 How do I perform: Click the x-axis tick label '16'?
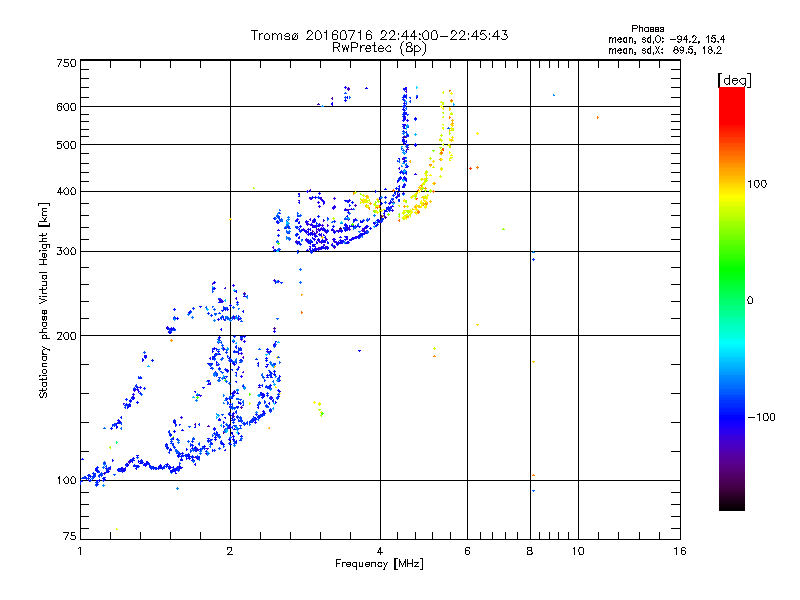(x=680, y=551)
